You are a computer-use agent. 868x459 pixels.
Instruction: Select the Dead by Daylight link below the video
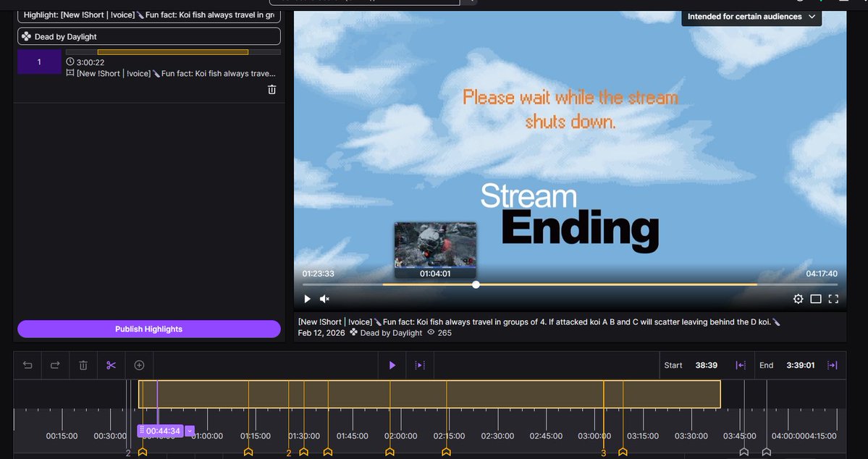[x=392, y=333]
